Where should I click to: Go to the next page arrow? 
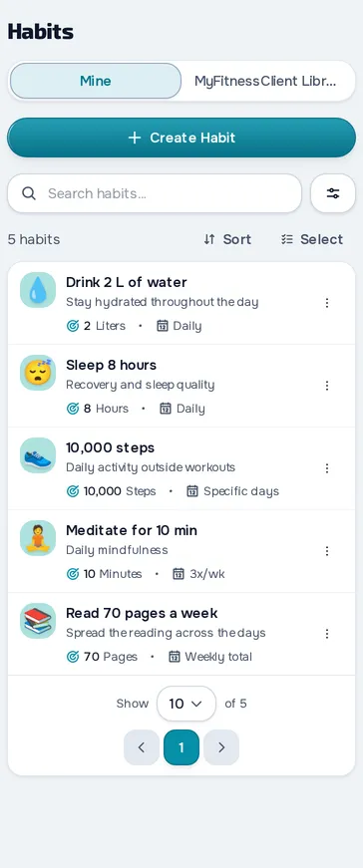[x=221, y=747]
